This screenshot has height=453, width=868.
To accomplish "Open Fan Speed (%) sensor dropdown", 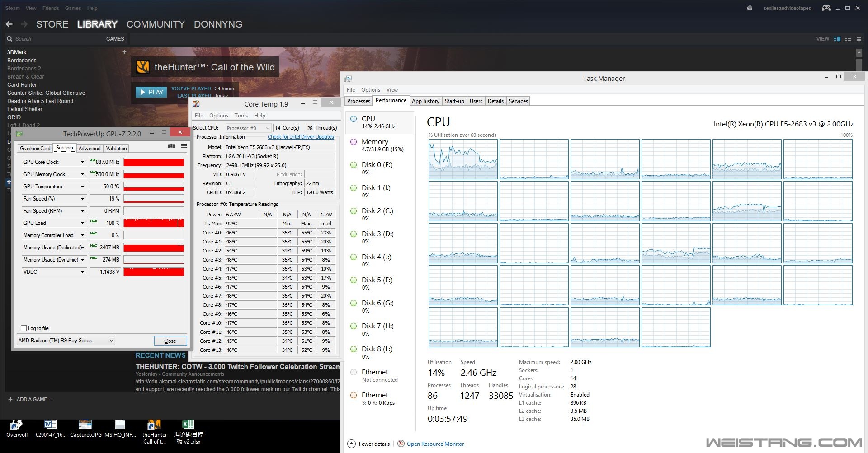I will (82, 199).
